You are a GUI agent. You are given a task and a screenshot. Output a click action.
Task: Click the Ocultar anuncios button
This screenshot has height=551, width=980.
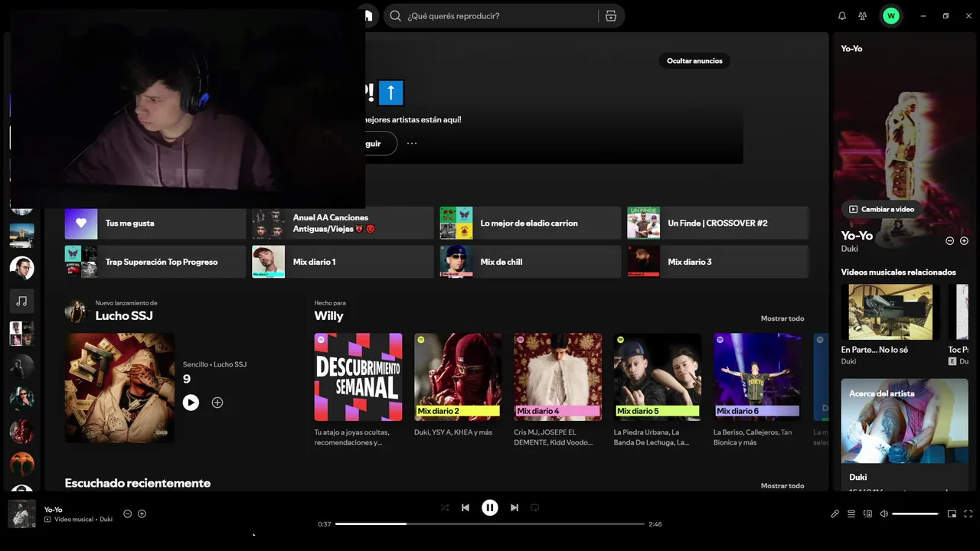pyautogui.click(x=694, y=60)
